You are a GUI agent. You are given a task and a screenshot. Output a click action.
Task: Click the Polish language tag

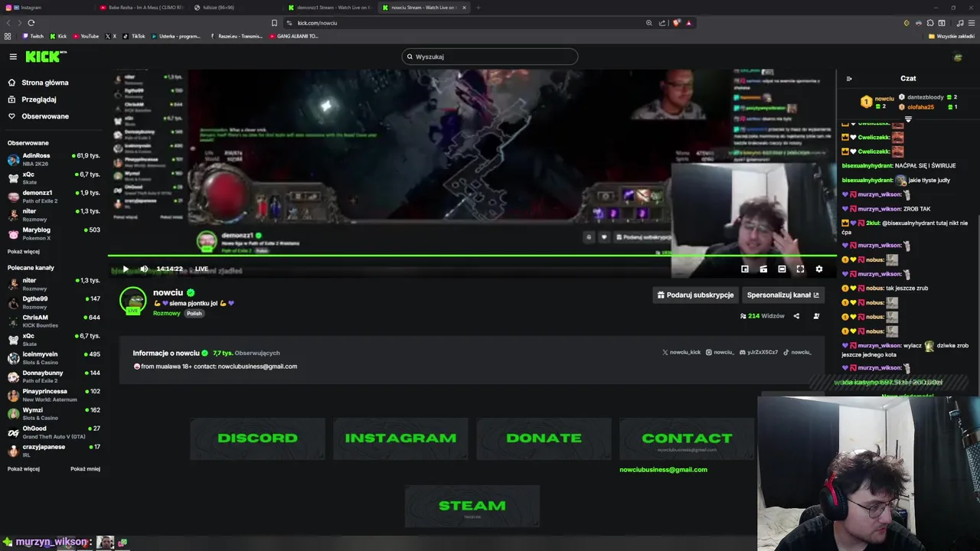pos(194,313)
